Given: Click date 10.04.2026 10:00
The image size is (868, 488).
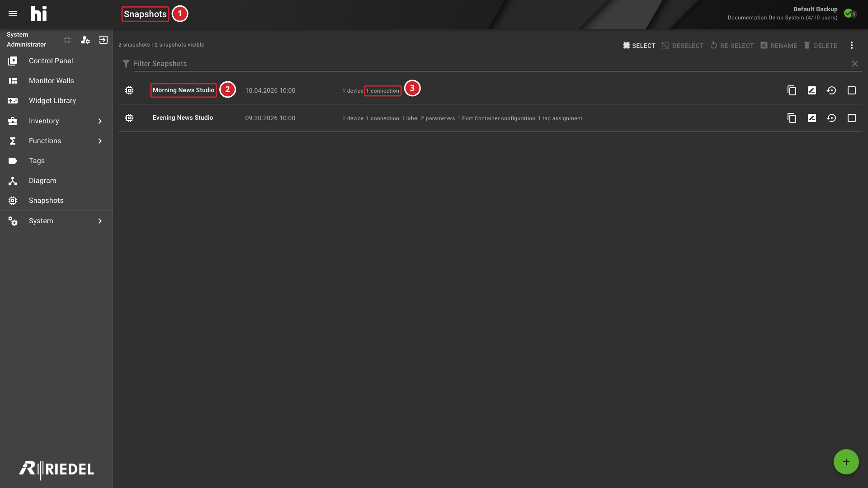Looking at the screenshot, I should pos(270,90).
